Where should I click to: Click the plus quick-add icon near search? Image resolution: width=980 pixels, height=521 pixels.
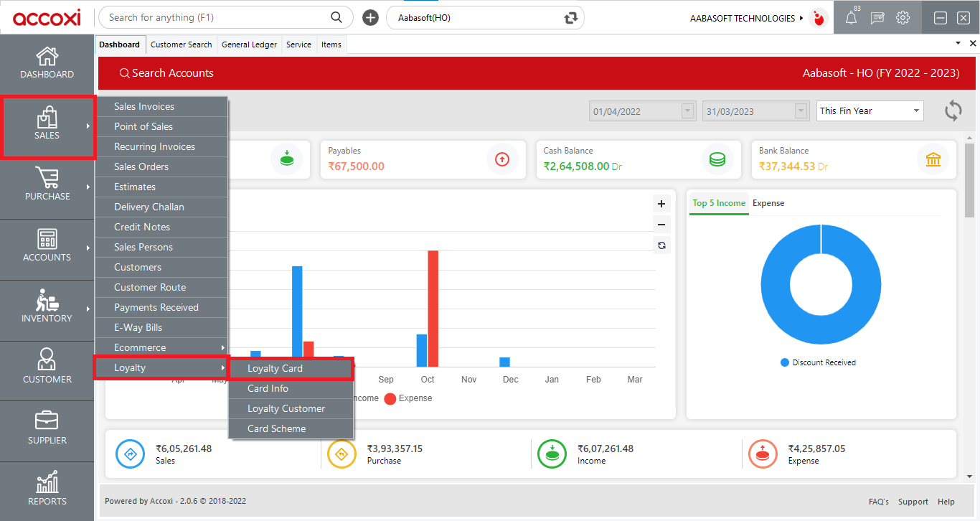point(370,17)
